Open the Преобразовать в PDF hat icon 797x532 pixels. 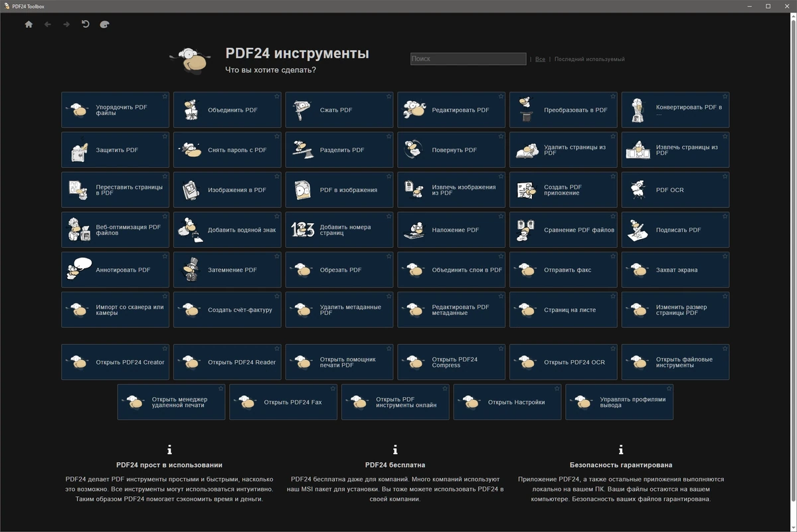526,110
